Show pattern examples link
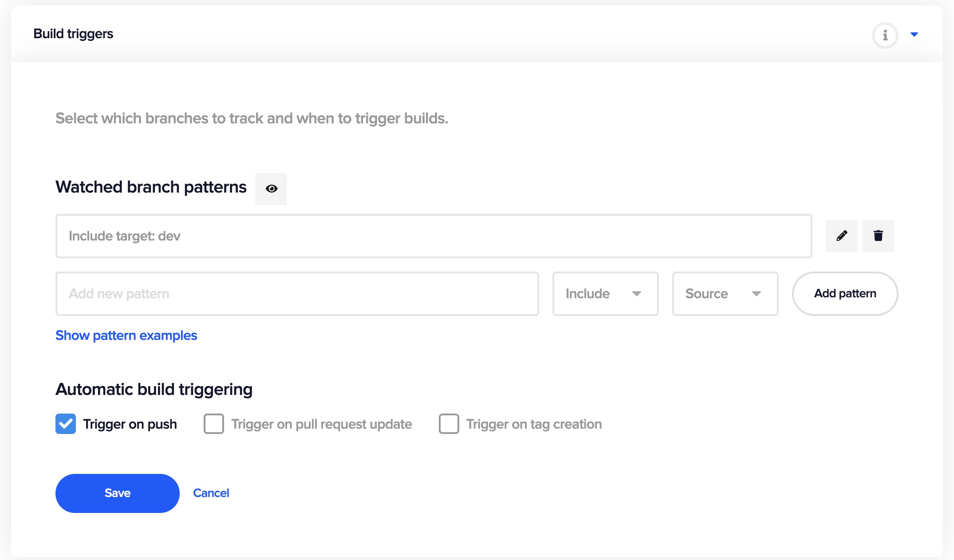 [126, 335]
